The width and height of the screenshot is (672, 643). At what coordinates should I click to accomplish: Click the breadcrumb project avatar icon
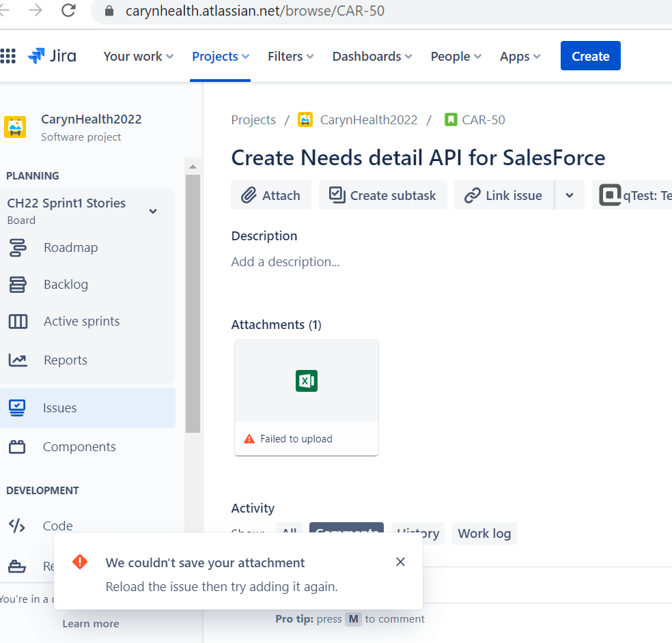[305, 119]
